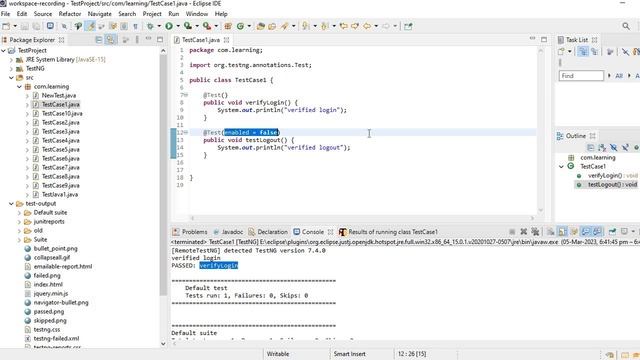Click the green Run button in toolbar
This screenshot has width=640, height=360.
[169, 26]
